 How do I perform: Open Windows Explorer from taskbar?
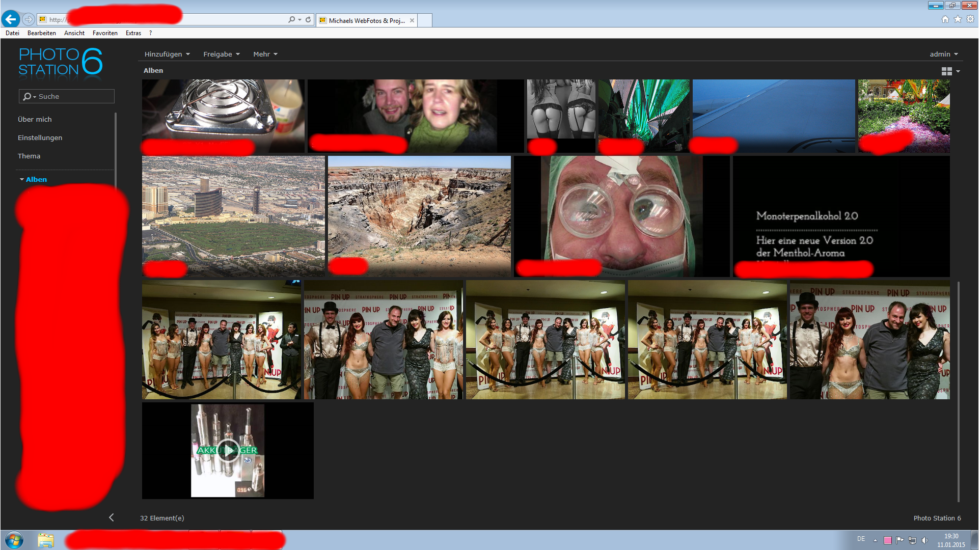click(45, 540)
